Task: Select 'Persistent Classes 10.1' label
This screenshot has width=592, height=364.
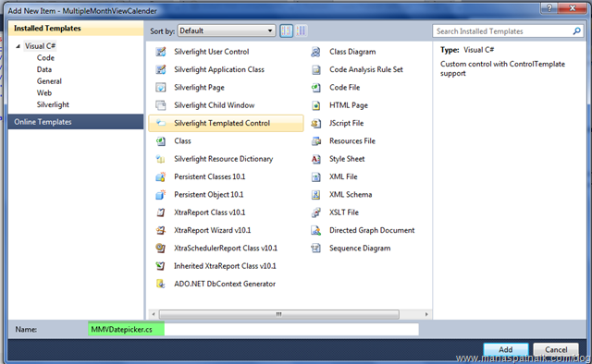Action: click(210, 176)
